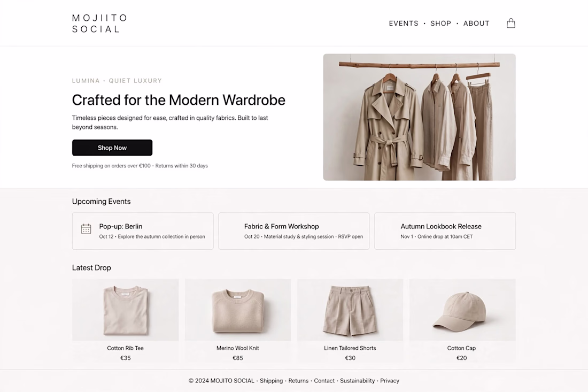
Task: View the Linen Tailored Shorts image
Action: click(350, 310)
